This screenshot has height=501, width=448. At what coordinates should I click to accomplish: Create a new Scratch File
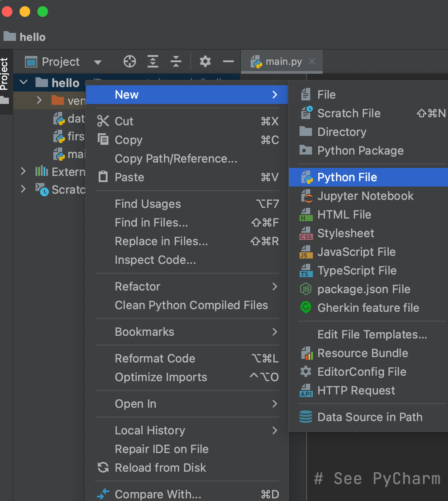[368, 113]
